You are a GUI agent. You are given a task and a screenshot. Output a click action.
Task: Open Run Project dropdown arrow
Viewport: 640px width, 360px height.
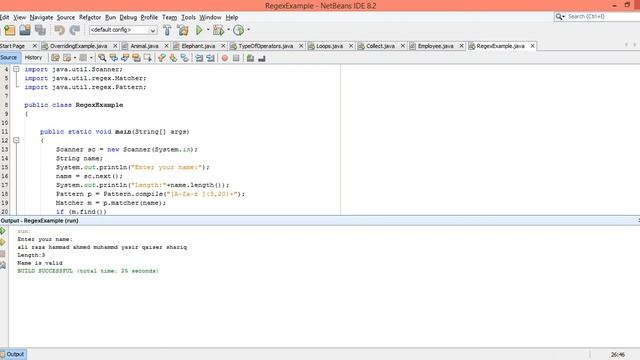pyautogui.click(x=208, y=30)
